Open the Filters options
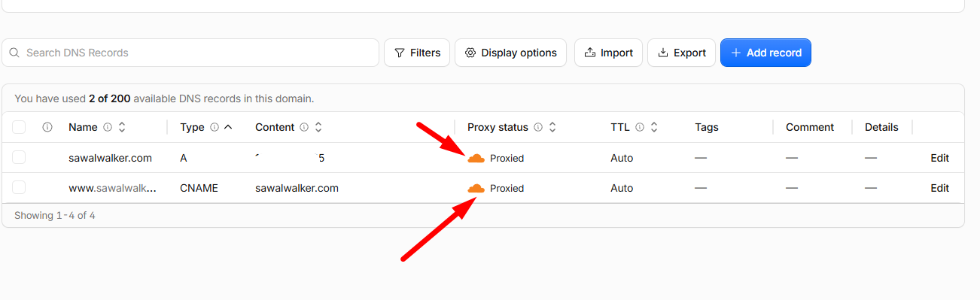Image resolution: width=980 pixels, height=300 pixels. click(x=417, y=53)
